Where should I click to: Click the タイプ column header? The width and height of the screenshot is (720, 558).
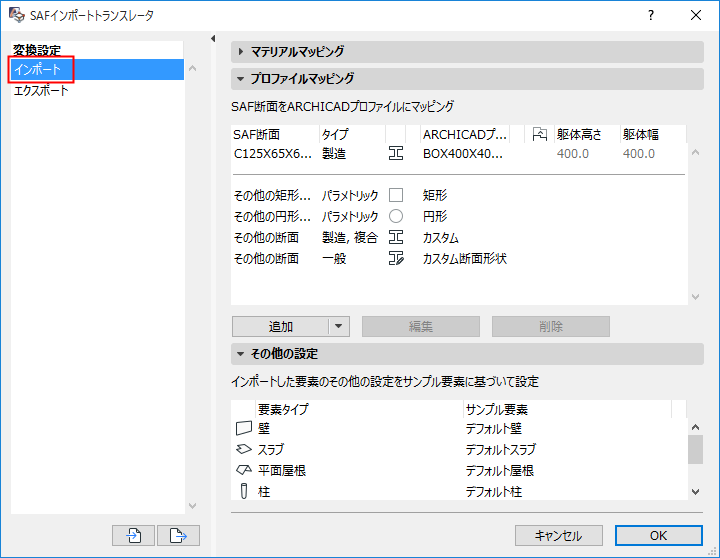[x=352, y=135]
